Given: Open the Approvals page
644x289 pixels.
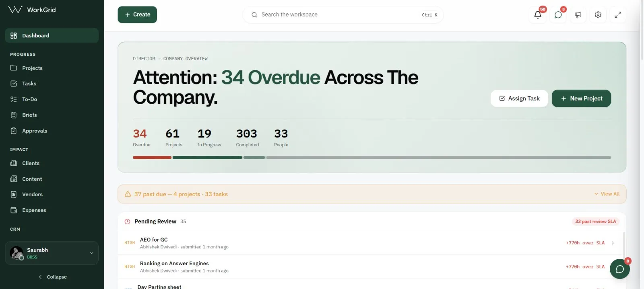Looking at the screenshot, I should 52,131.
